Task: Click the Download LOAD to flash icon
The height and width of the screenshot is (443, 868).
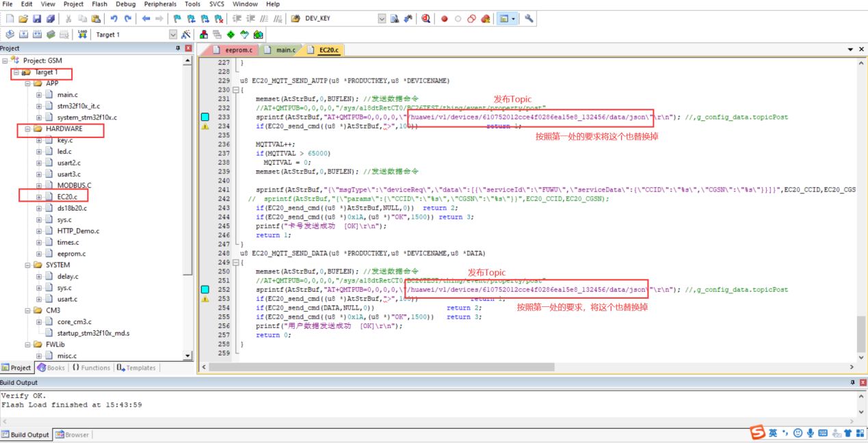Action: 83,34
